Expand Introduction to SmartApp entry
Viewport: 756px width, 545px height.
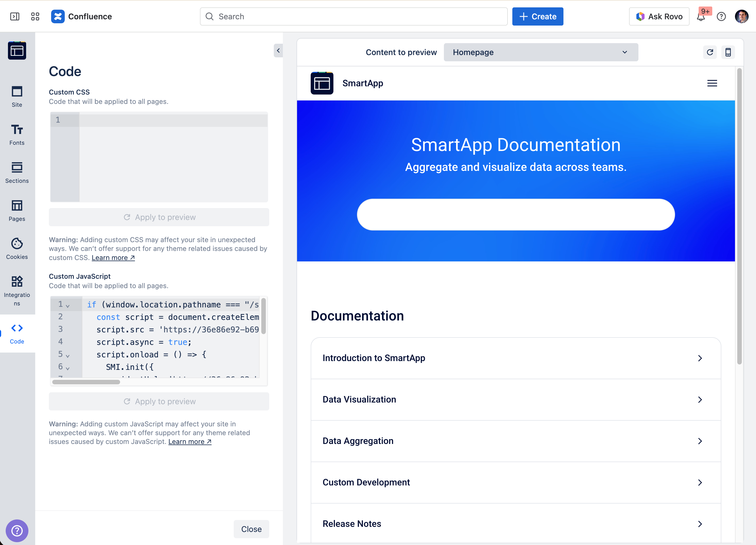516,358
